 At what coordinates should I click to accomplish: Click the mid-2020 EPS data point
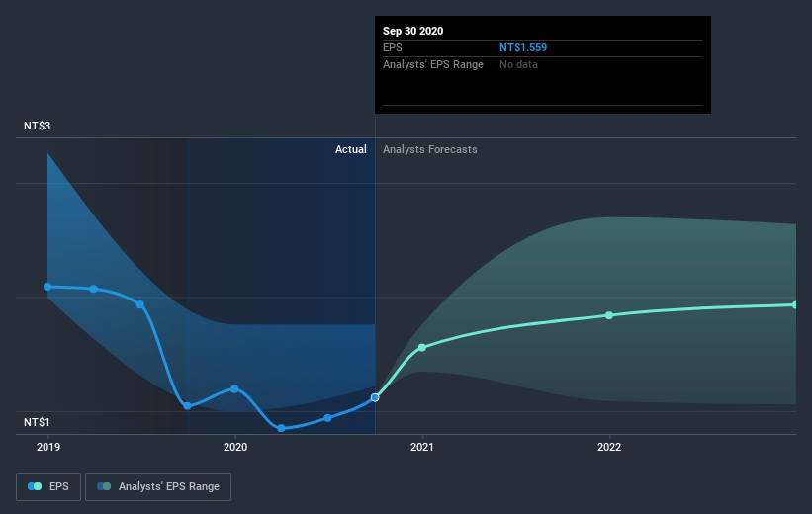click(x=327, y=418)
